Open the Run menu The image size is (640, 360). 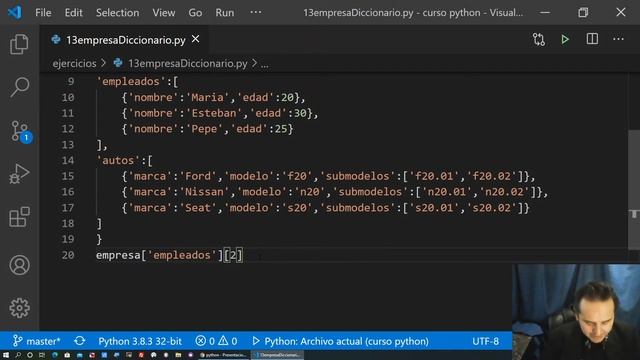coord(225,13)
